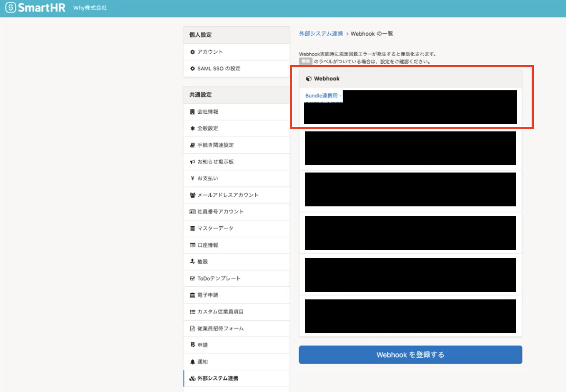
Task: Open 権限 settings
Action: click(236, 261)
